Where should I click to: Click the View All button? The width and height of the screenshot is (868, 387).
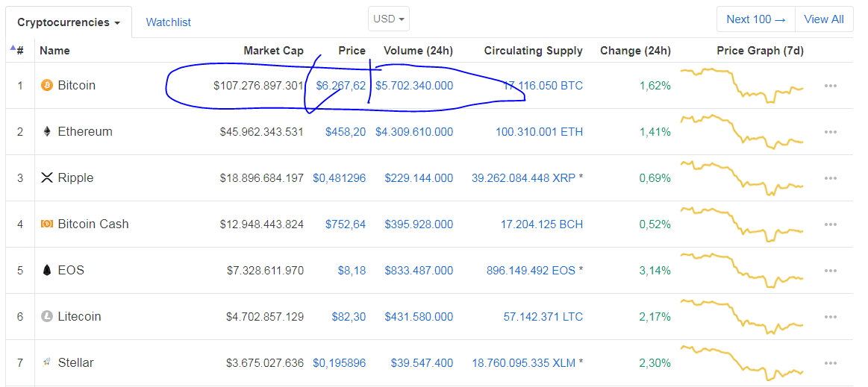pos(824,19)
